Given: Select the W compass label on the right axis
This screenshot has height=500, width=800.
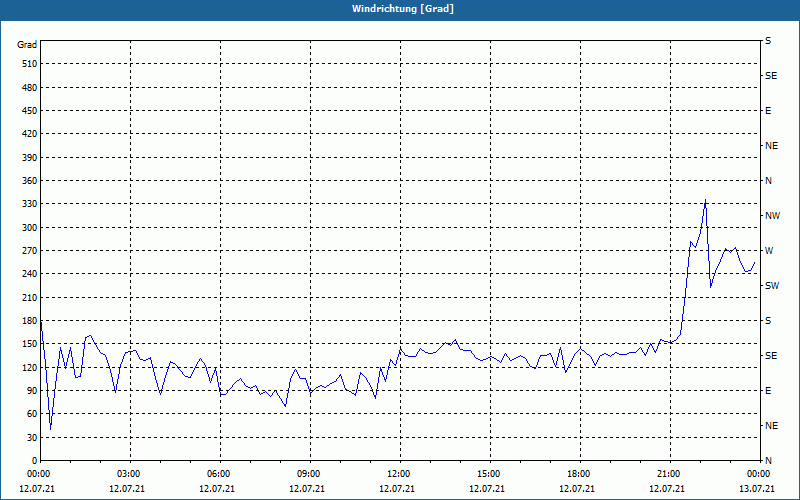Looking at the screenshot, I should pos(769,251).
